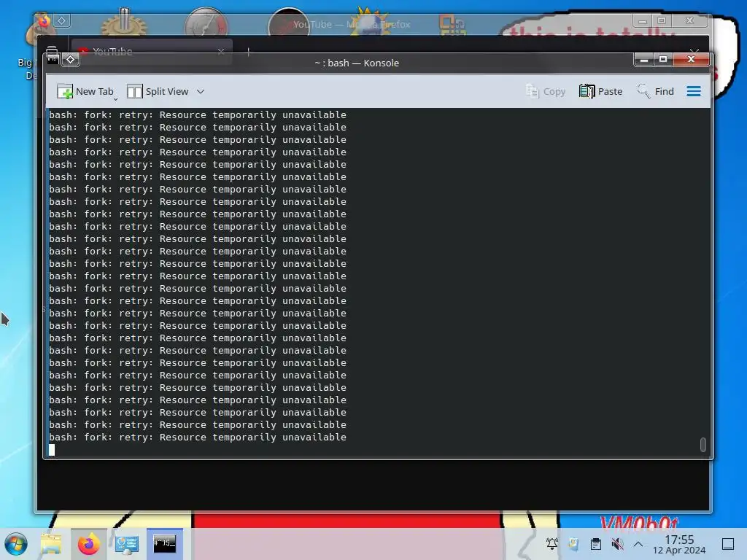Click the Firefox tab list arrow

click(694, 50)
